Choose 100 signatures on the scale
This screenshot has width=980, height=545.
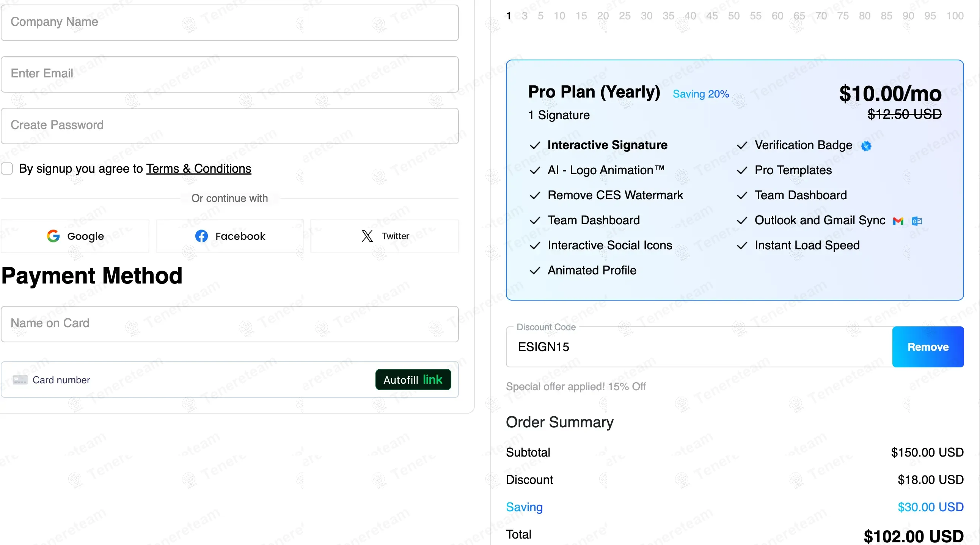[955, 16]
